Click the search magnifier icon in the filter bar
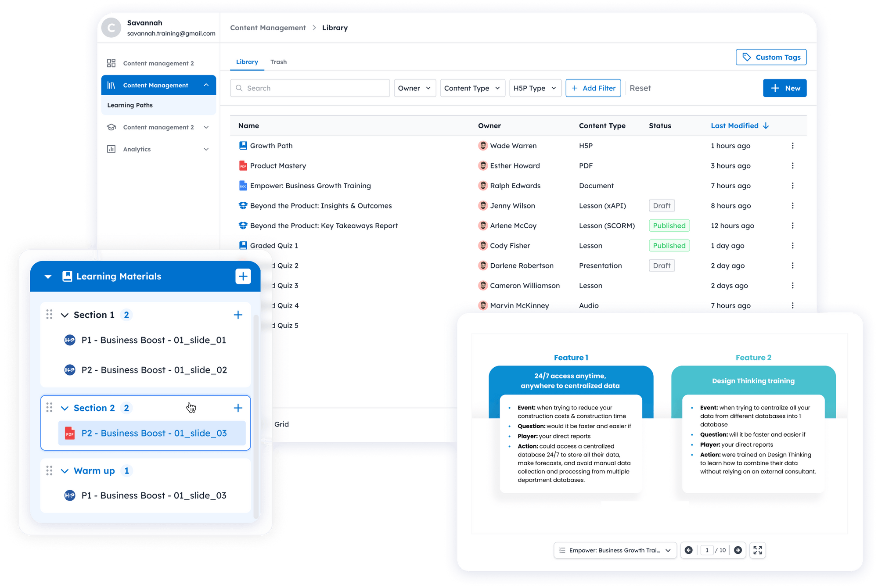The image size is (878, 588). (x=239, y=88)
